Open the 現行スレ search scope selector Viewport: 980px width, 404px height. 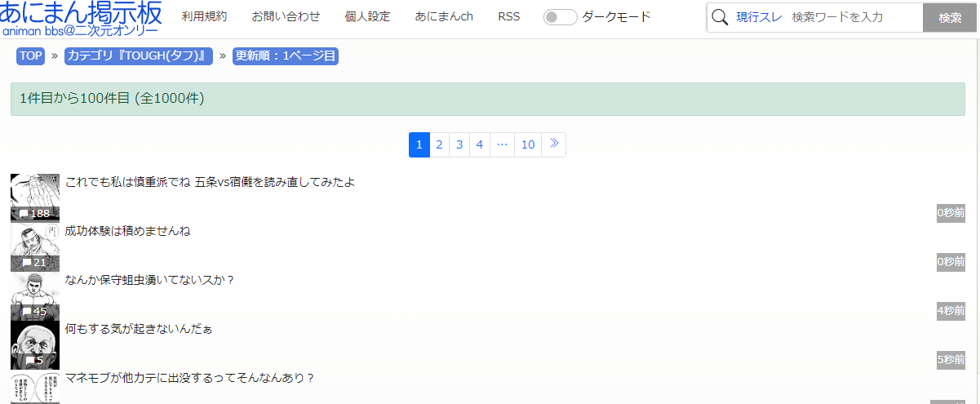pyautogui.click(x=759, y=17)
